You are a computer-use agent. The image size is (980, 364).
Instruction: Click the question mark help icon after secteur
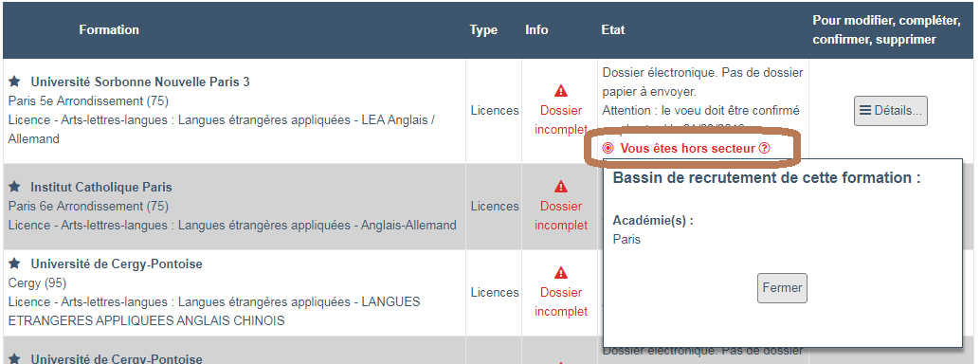(x=764, y=148)
